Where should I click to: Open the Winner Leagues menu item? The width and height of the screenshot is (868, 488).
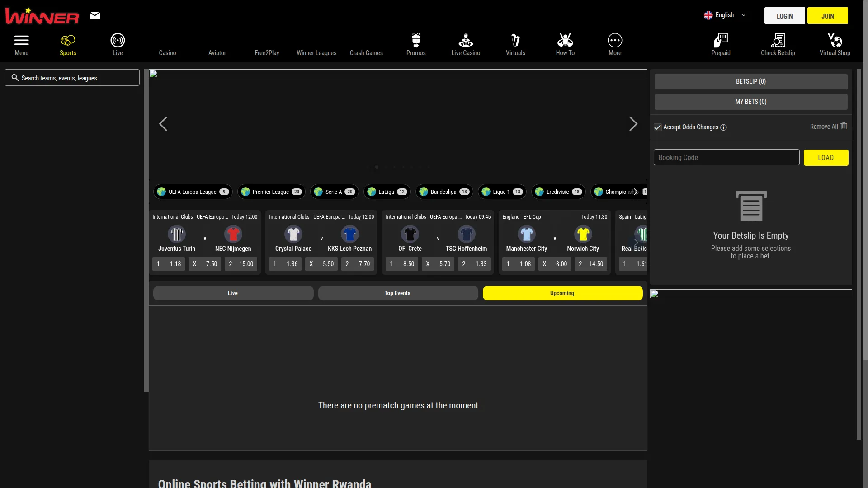click(x=316, y=53)
